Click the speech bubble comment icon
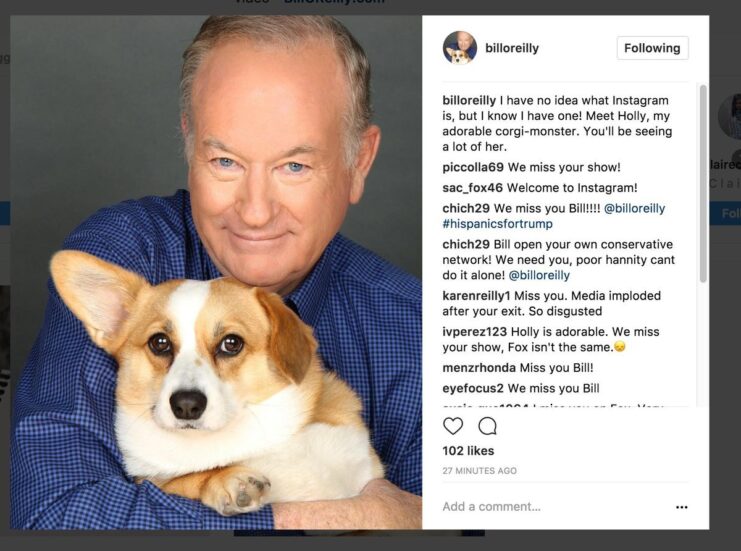Screen dimensions: 741x551 click(487, 426)
